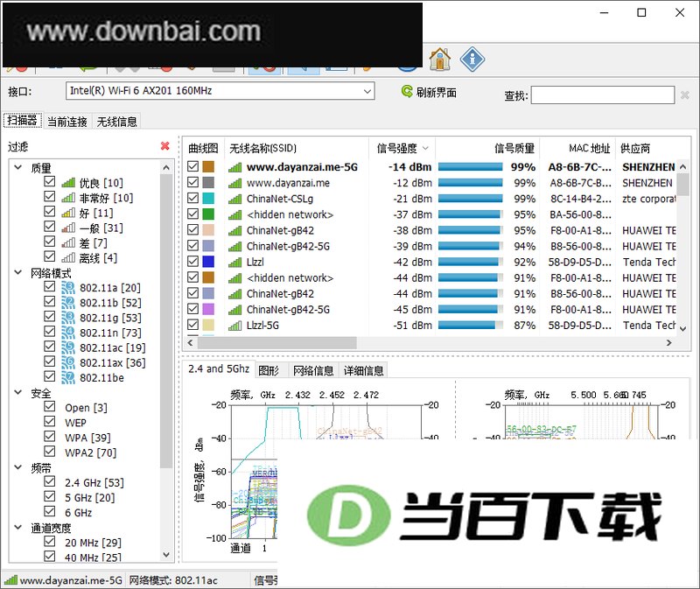Click color swatch for www.dayanzai.me-5G
The image size is (700, 589).
[208, 166]
